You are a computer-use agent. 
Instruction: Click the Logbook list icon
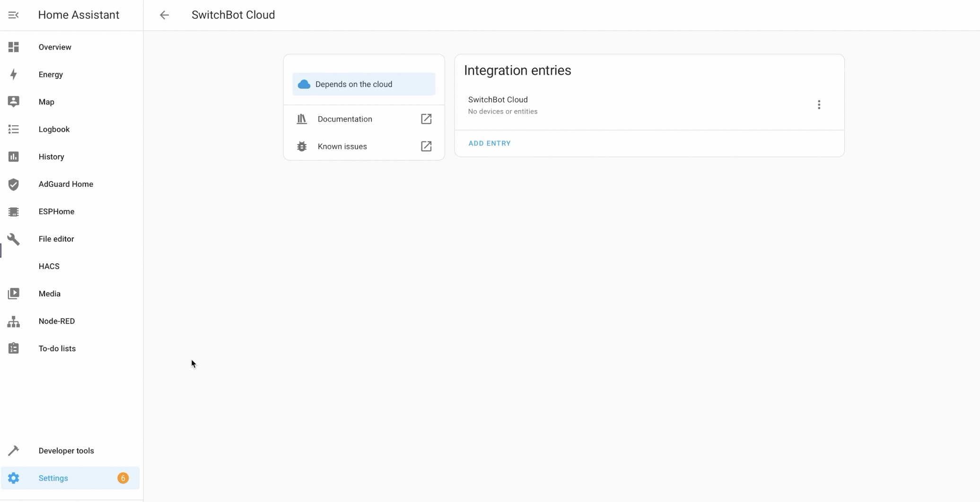[14, 130]
